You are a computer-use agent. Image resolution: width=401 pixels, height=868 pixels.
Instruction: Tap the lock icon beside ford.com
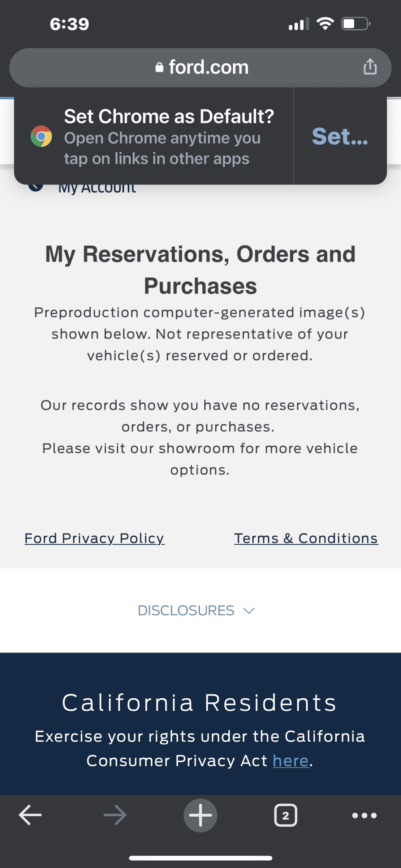[x=159, y=68]
